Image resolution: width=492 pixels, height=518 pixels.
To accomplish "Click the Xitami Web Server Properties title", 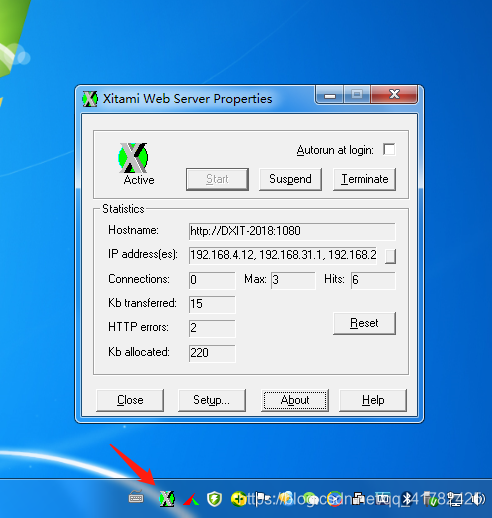I will [188, 99].
